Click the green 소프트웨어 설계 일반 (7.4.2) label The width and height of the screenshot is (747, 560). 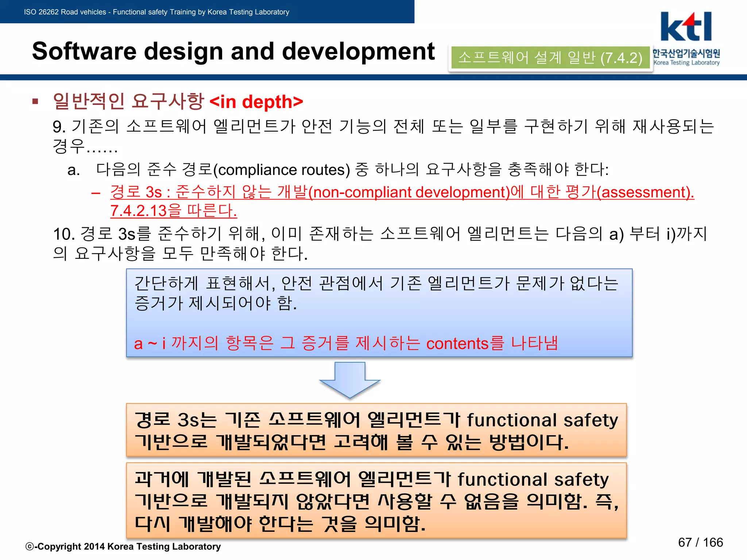click(550, 58)
